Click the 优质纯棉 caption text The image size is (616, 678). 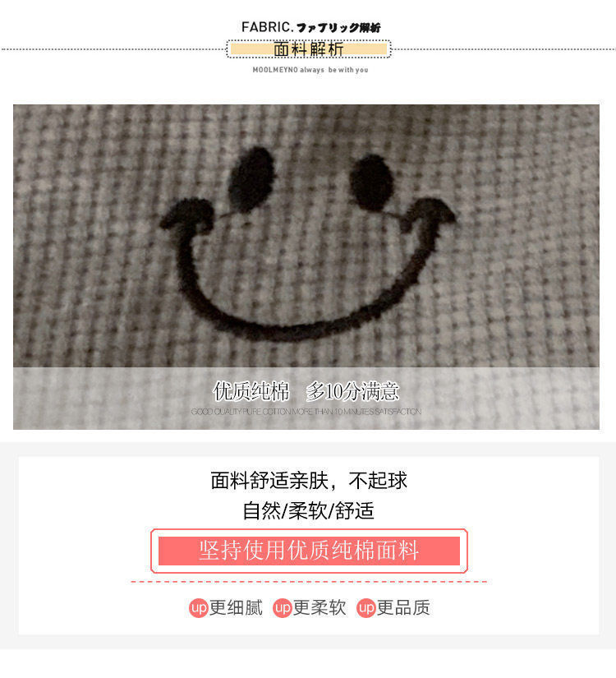[251, 391]
